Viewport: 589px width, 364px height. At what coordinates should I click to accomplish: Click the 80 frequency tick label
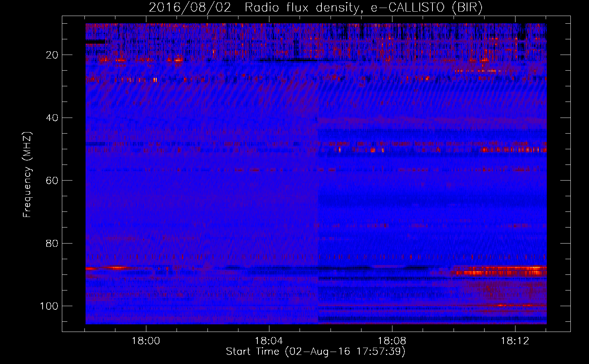pos(52,243)
